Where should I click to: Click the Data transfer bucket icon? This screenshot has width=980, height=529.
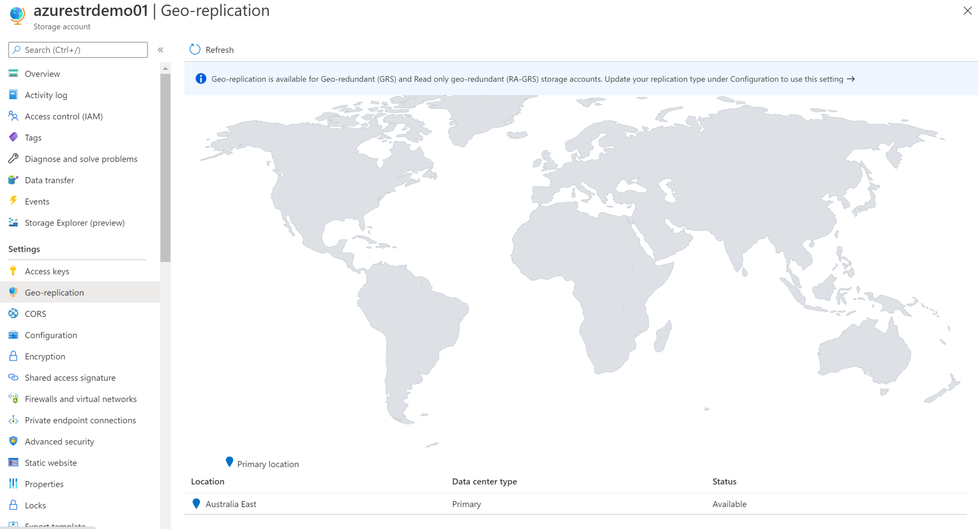point(13,180)
